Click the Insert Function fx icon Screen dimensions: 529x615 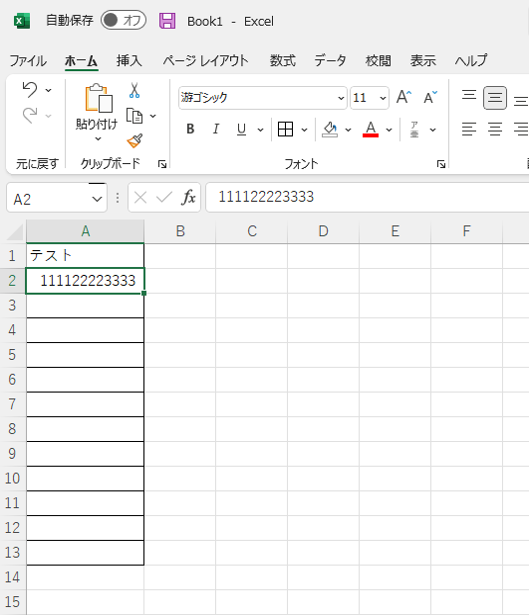(x=188, y=197)
